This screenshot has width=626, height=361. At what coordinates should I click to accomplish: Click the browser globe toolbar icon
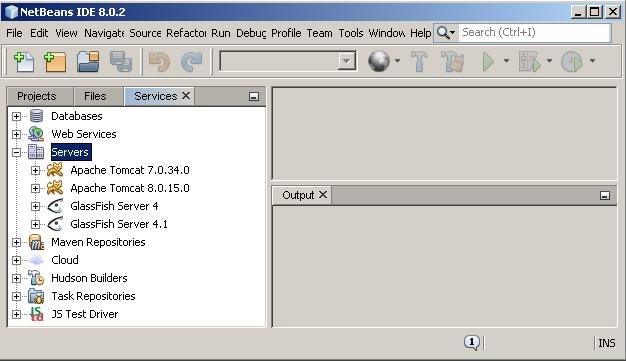pyautogui.click(x=378, y=61)
